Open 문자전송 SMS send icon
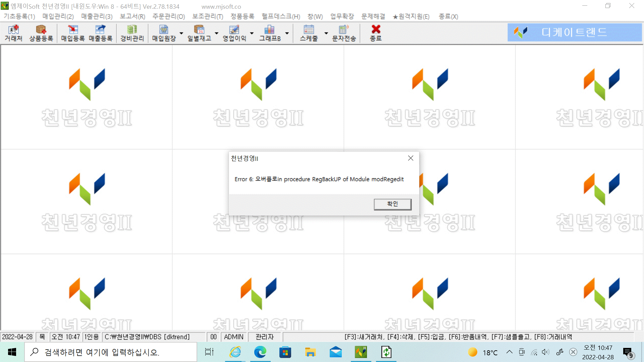This screenshot has height=362, width=644. point(344,33)
